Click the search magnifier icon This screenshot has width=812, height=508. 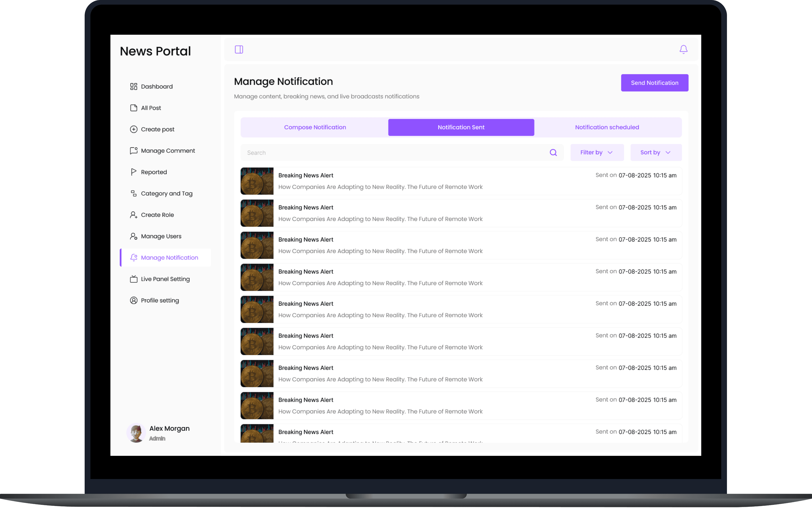pos(553,153)
